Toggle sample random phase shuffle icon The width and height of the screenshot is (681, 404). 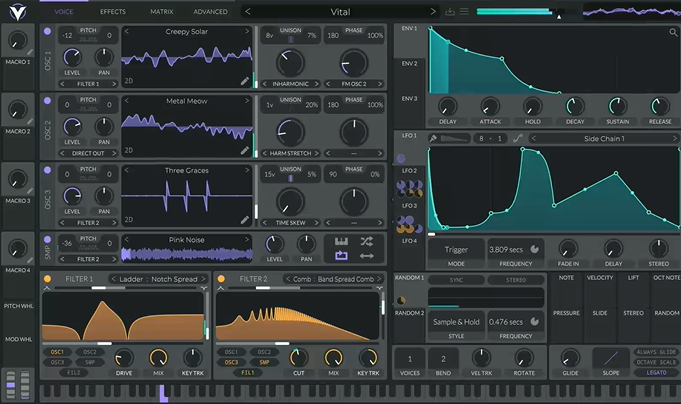click(x=367, y=241)
